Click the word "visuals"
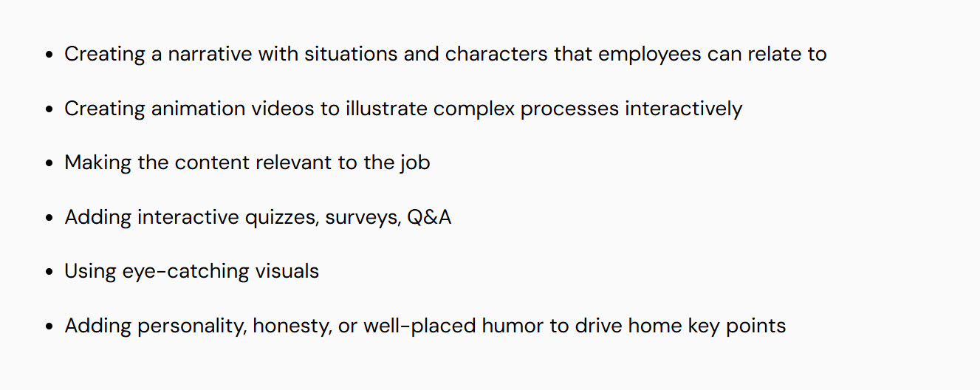 (287, 271)
